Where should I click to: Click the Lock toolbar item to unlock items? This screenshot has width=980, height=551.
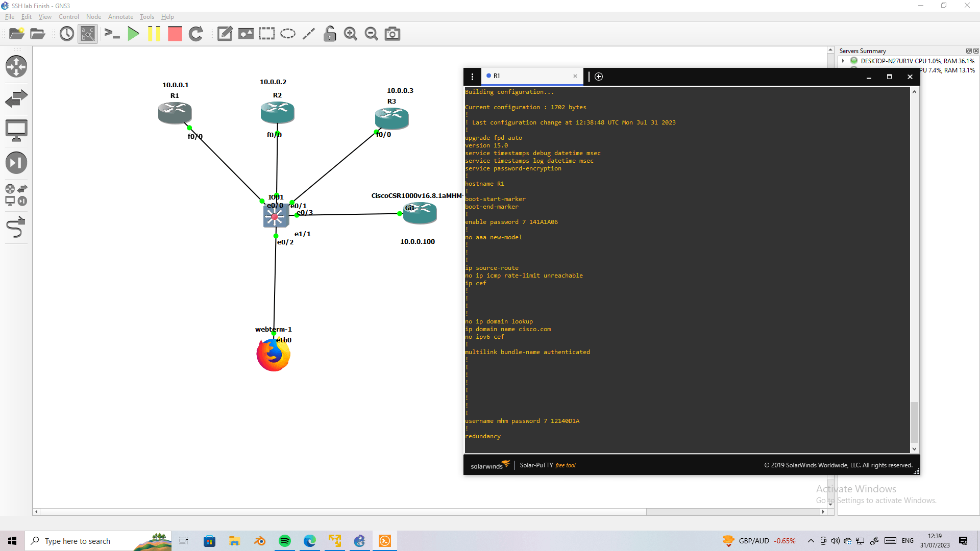click(x=329, y=34)
